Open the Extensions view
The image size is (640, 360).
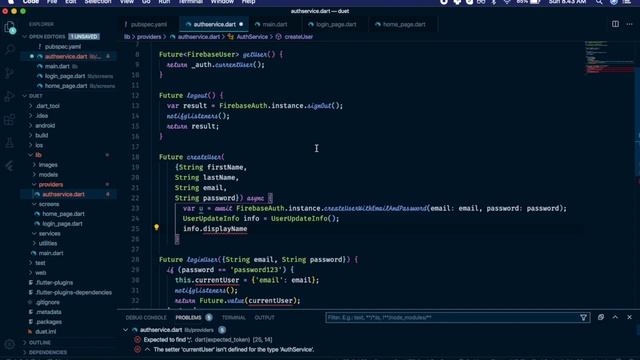click(x=9, y=120)
